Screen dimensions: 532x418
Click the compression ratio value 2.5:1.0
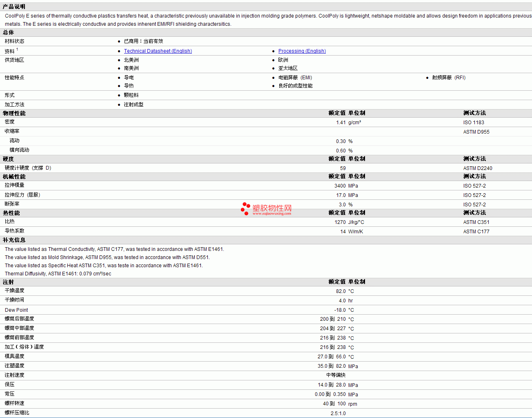point(338,414)
